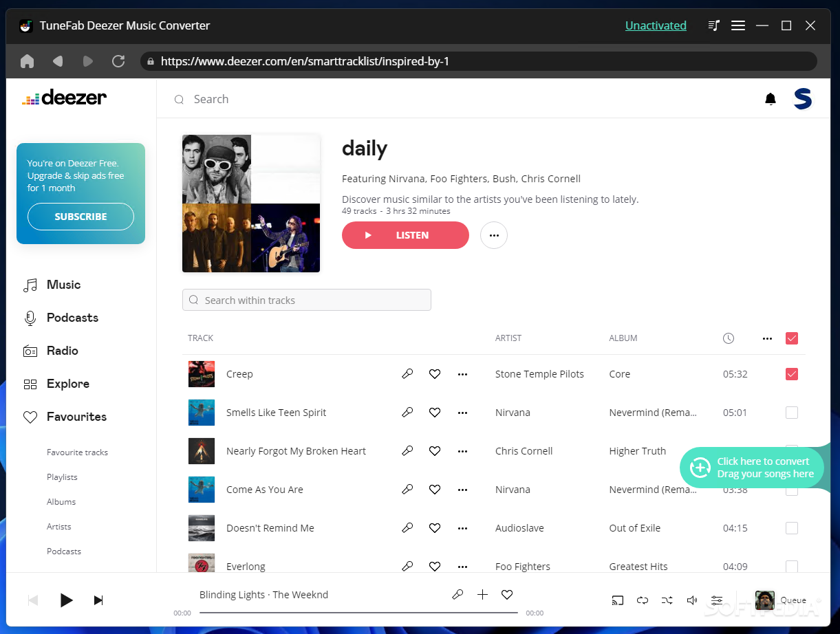840x634 pixels.
Task: Open more options for Come As You Are
Action: click(x=462, y=490)
